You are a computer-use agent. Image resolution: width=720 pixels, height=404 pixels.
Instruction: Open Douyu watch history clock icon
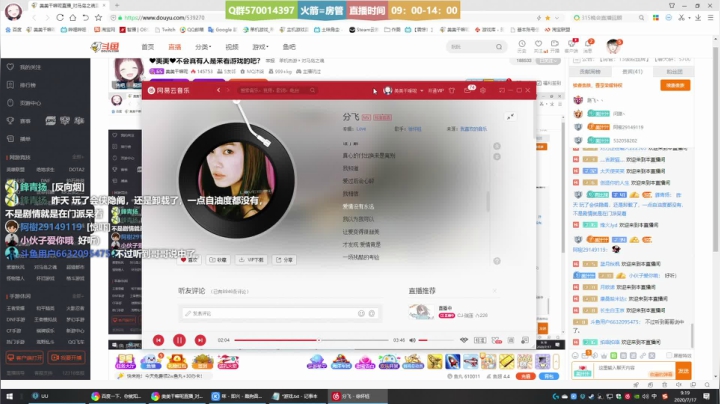tap(522, 45)
